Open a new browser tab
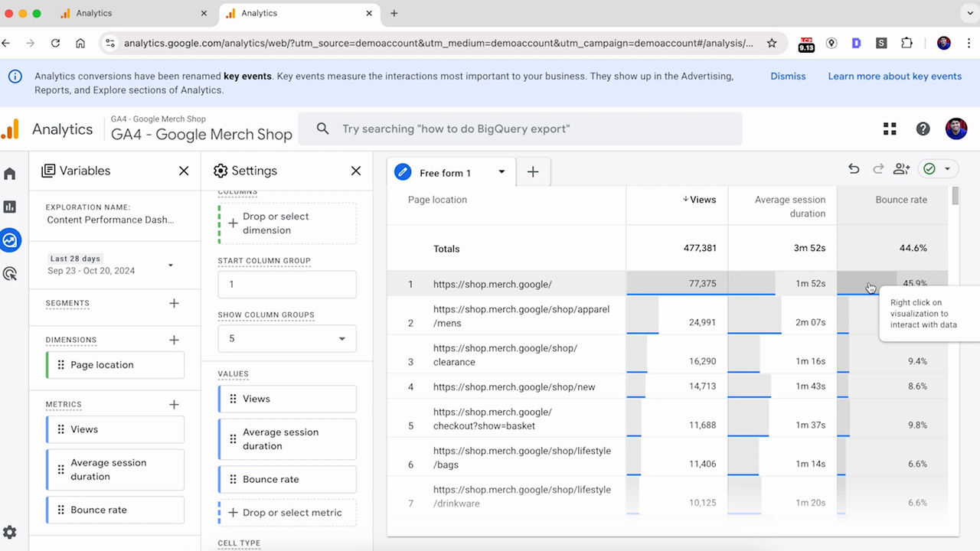Image resolution: width=980 pixels, height=551 pixels. (394, 13)
